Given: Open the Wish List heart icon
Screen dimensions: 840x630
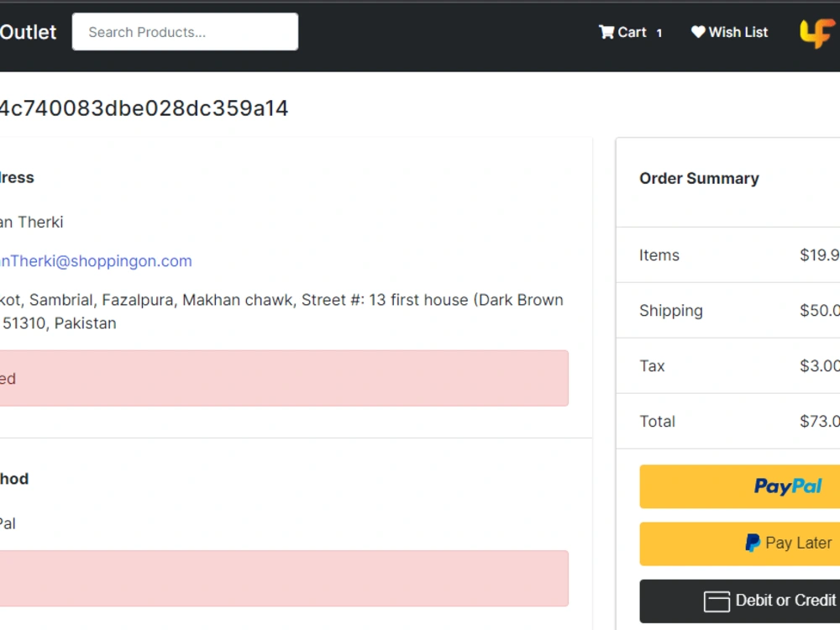Looking at the screenshot, I should coord(698,32).
